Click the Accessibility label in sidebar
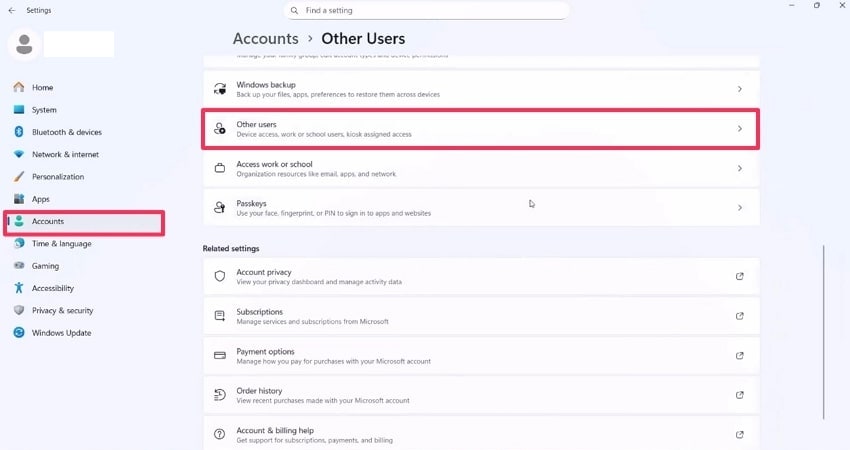 (53, 288)
